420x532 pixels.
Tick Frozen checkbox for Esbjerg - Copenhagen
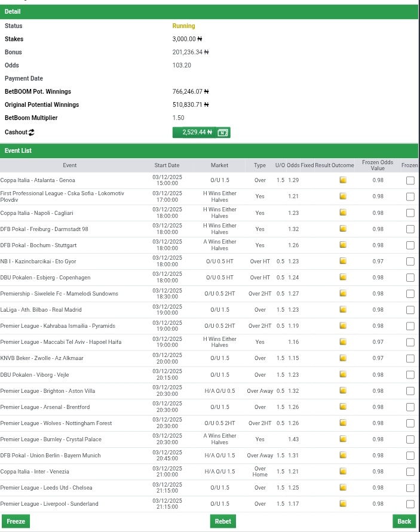410,278
